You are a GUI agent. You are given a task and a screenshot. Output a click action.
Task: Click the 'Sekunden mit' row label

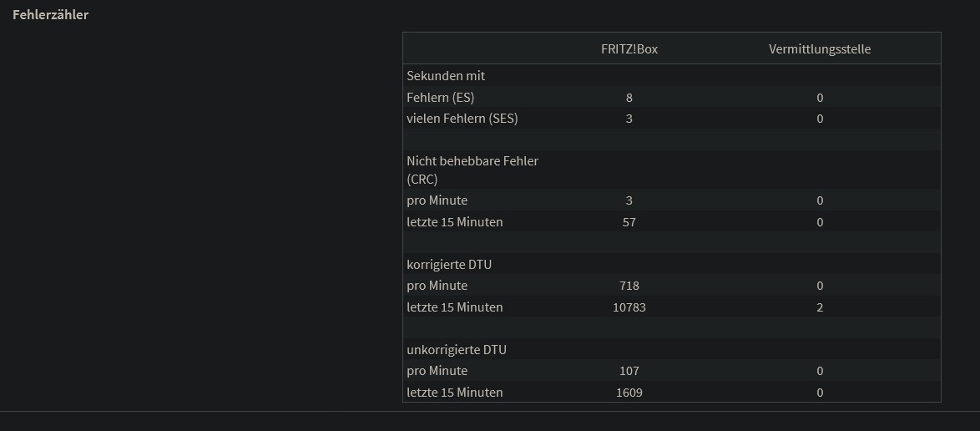pos(446,76)
